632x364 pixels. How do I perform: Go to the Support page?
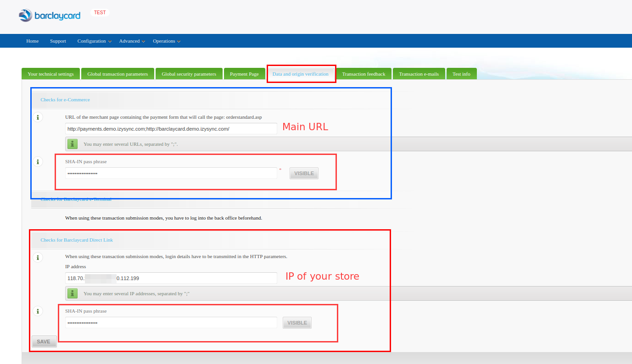point(58,41)
